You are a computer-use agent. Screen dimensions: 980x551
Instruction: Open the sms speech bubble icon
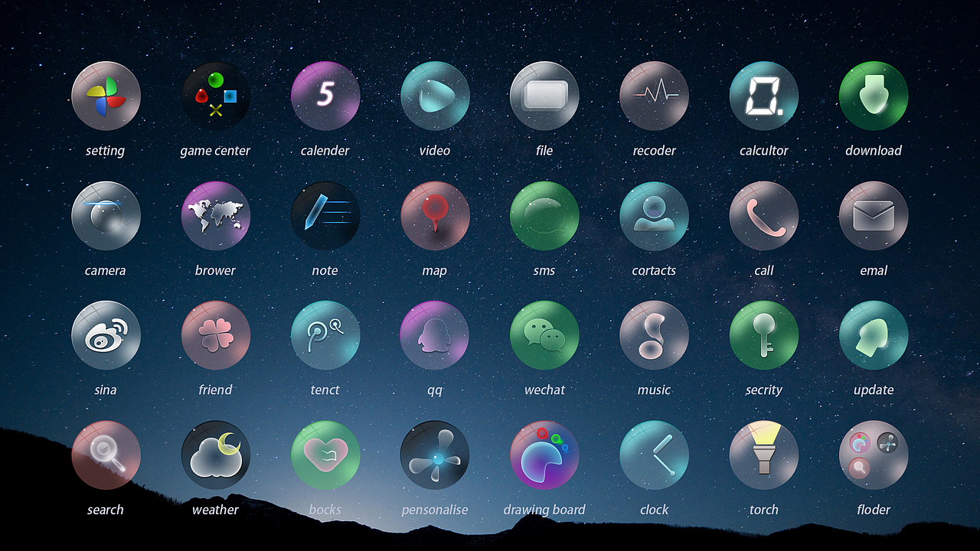(544, 216)
